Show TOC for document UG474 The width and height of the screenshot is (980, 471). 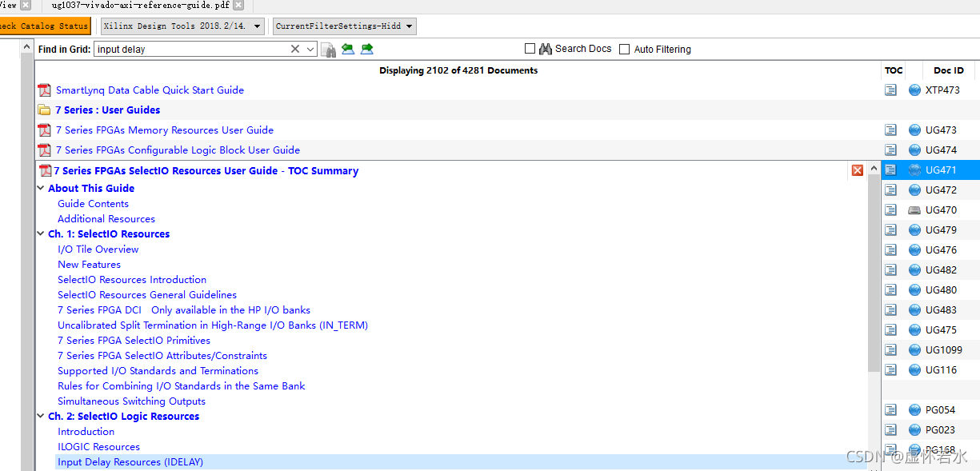pyautogui.click(x=890, y=150)
